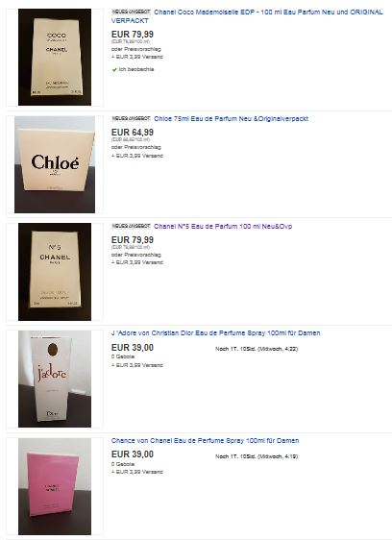
Task: Click the remaining time on the J'Adore auction
Action: pos(257,349)
